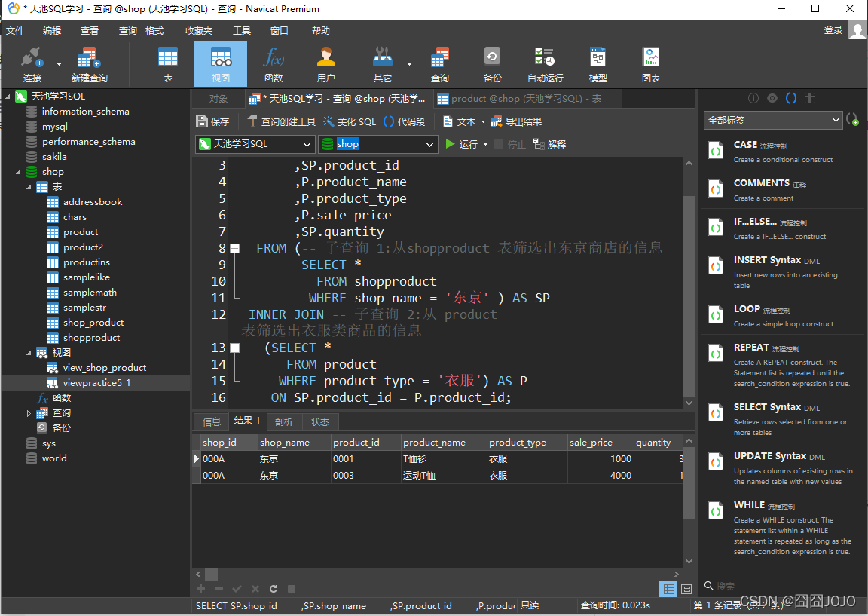The image size is (868, 616).
Task: Switch to product @shop table tab
Action: pyautogui.click(x=527, y=99)
